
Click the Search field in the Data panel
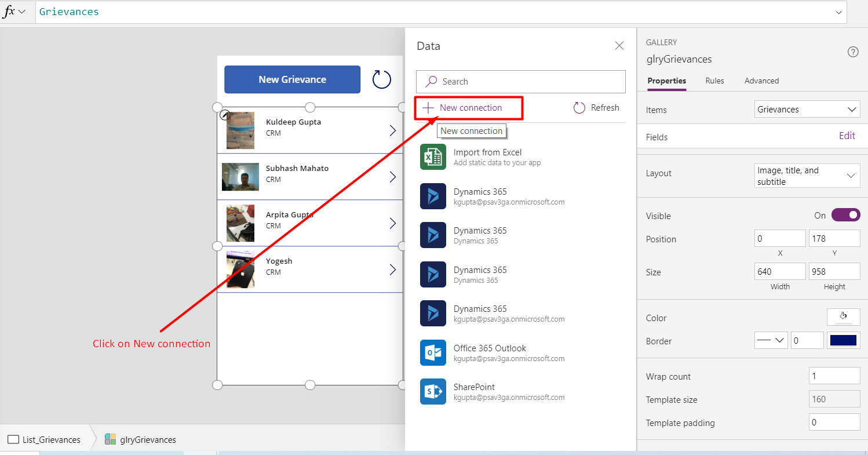pyautogui.click(x=521, y=82)
